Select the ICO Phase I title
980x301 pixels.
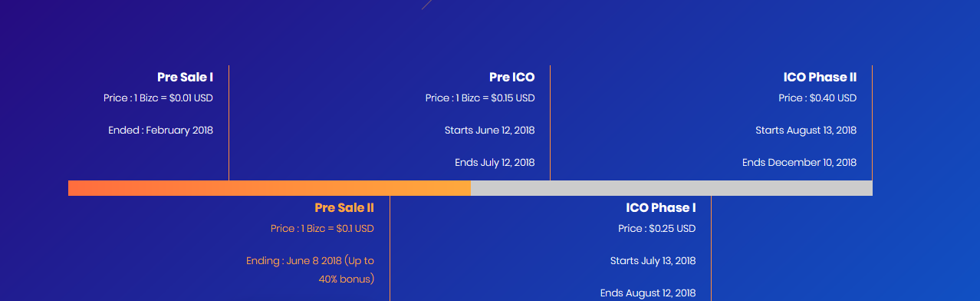click(661, 207)
